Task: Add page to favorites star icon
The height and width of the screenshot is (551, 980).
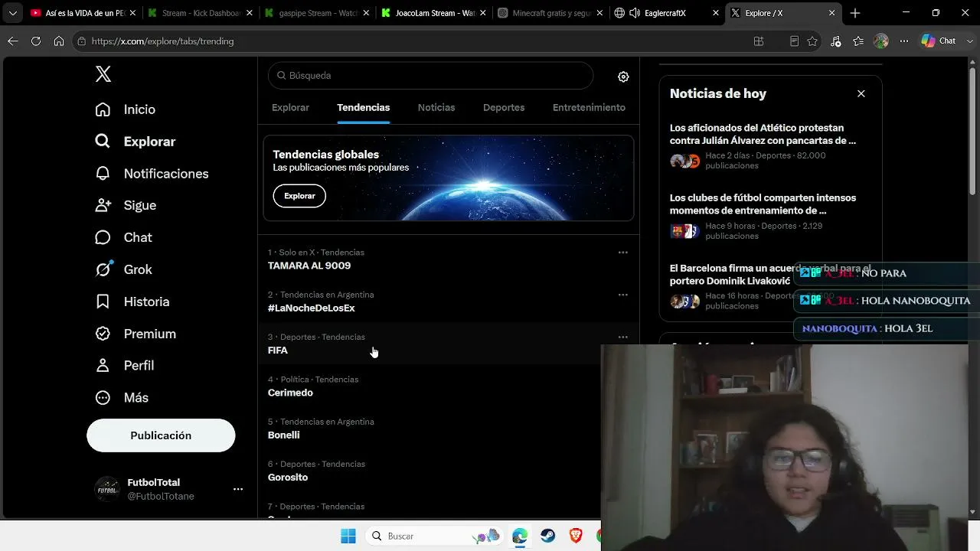Action: pyautogui.click(x=812, y=41)
